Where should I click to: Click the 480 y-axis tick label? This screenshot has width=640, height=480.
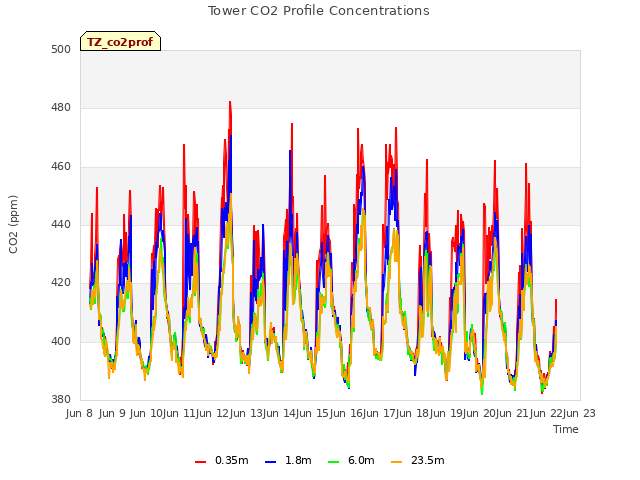pos(61,108)
